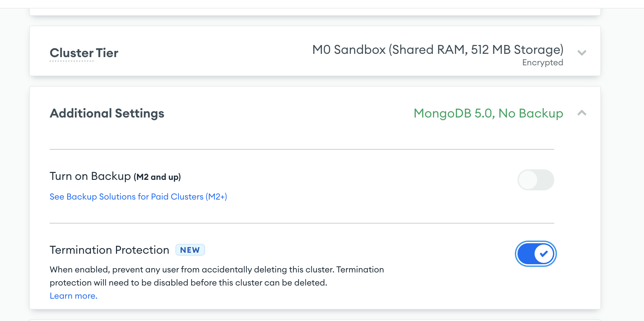This screenshot has height=321, width=644.
Task: Click the Additional Settings heading
Action: point(107,113)
